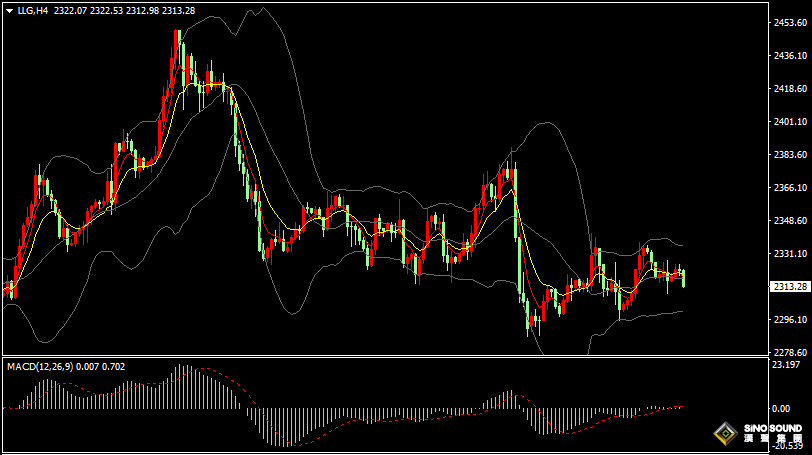Screen dimensions: 812x455
Task: Click the 23.197 MACD scale label
Action: click(x=786, y=365)
